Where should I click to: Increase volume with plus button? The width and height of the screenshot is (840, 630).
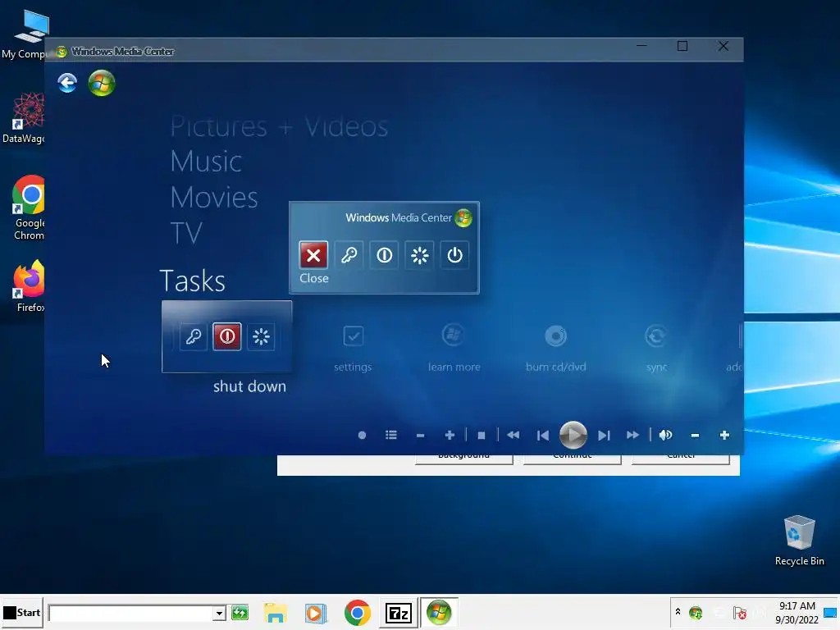[x=725, y=436]
